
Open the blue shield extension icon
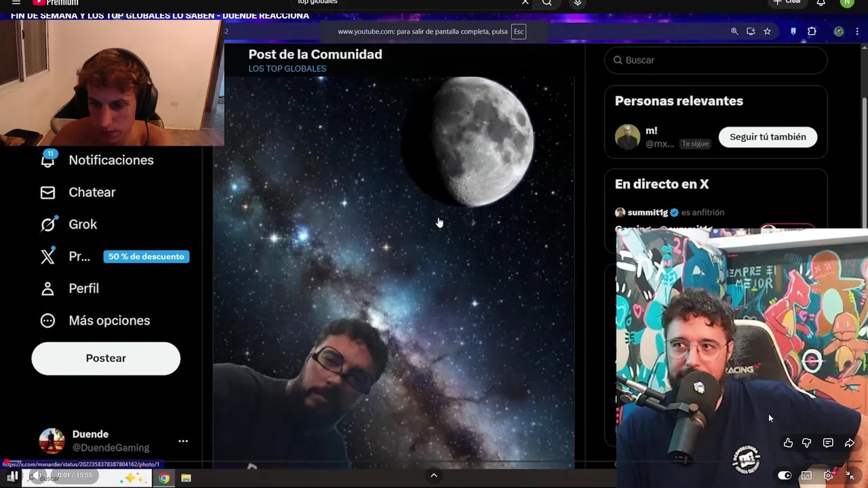click(x=793, y=31)
